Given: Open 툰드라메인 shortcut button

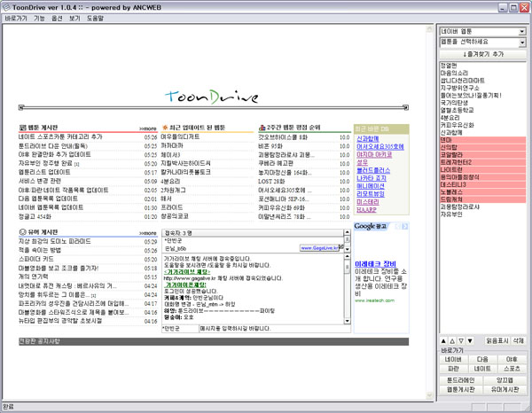Looking at the screenshot, I should click(x=461, y=380).
